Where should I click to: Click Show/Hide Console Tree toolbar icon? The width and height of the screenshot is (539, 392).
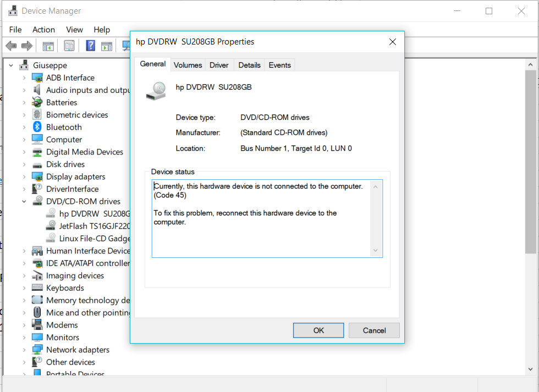(x=48, y=46)
